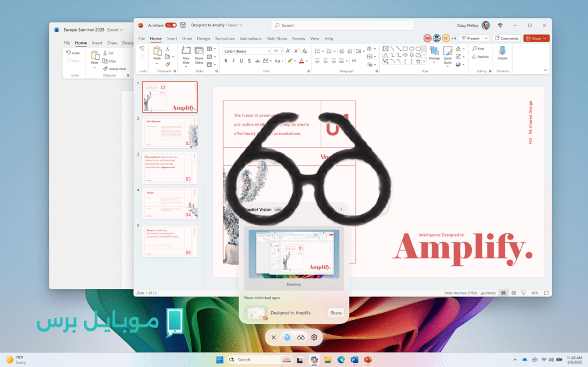Open Windows Start menu
Image resolution: width=588 pixels, height=367 pixels.
[220, 360]
